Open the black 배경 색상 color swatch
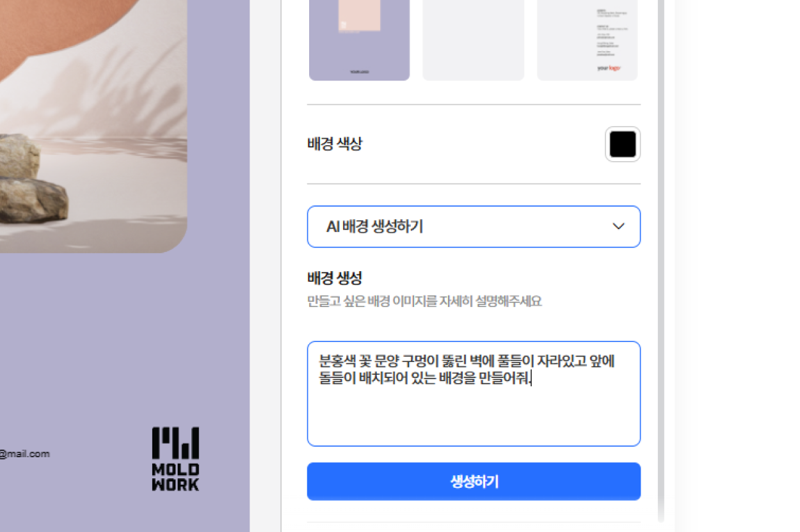Image resolution: width=800 pixels, height=532 pixels. (x=623, y=145)
